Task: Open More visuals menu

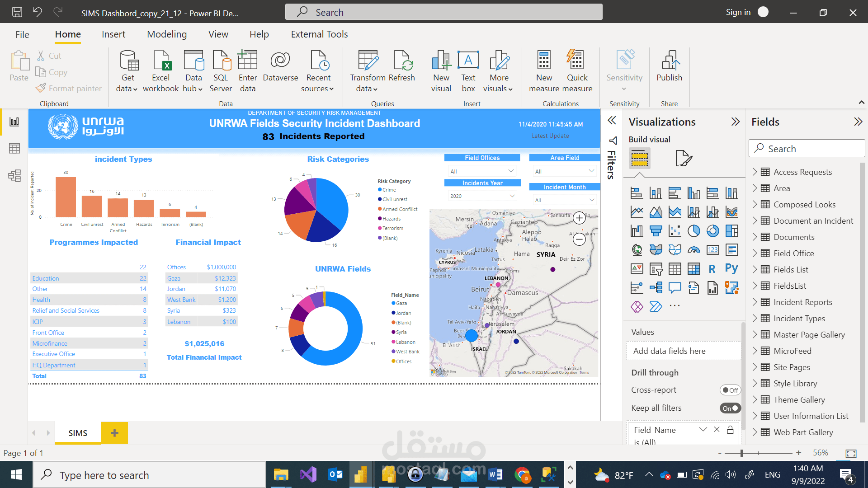Action: coord(499,71)
